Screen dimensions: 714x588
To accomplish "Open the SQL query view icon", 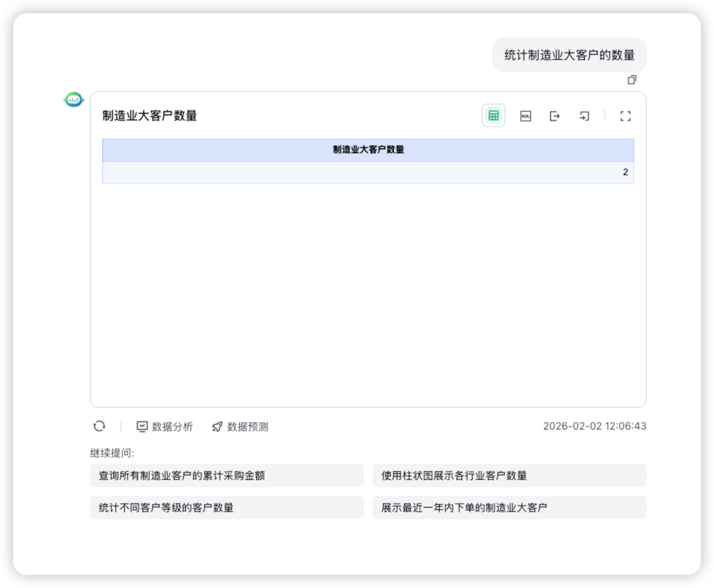I will pyautogui.click(x=524, y=115).
